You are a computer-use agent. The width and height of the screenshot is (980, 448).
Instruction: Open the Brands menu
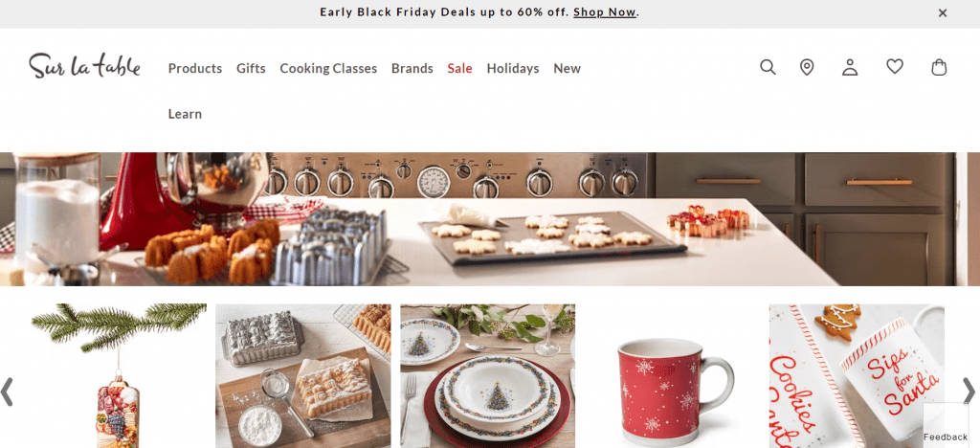(x=412, y=68)
